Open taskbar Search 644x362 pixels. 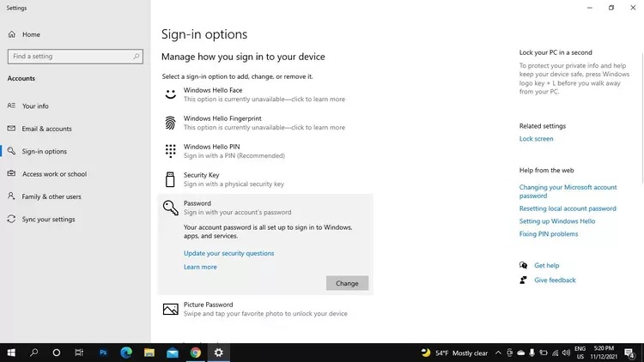point(34,353)
